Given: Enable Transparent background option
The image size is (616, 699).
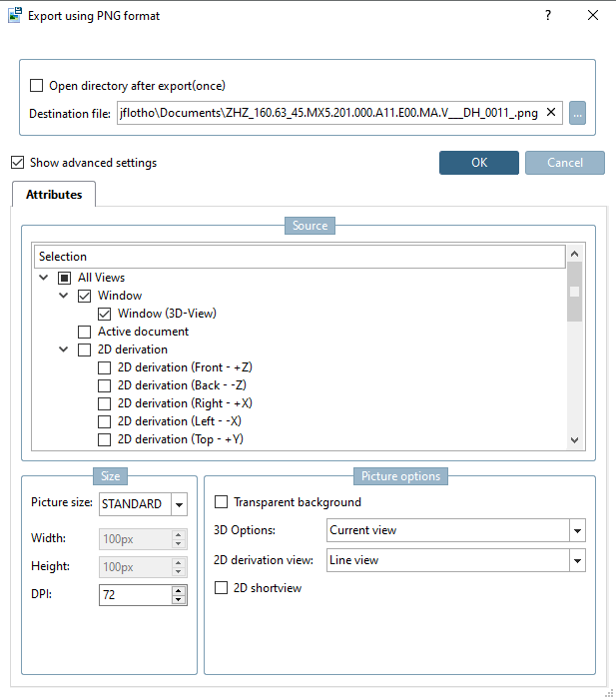Looking at the screenshot, I should click(x=222, y=502).
